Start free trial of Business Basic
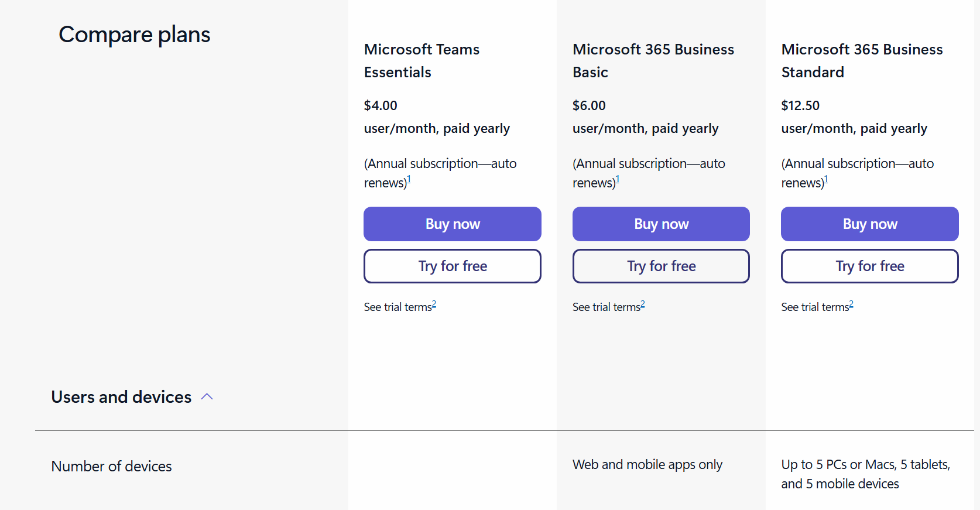 [x=661, y=266]
